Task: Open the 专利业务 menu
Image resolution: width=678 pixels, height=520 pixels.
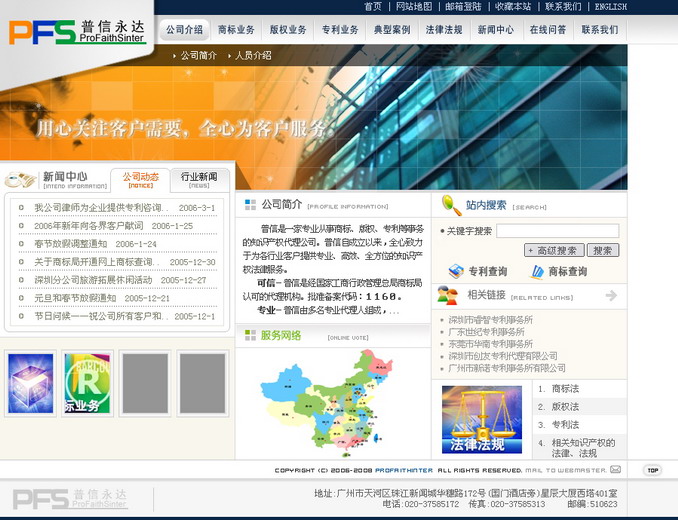Action: pyautogui.click(x=340, y=30)
